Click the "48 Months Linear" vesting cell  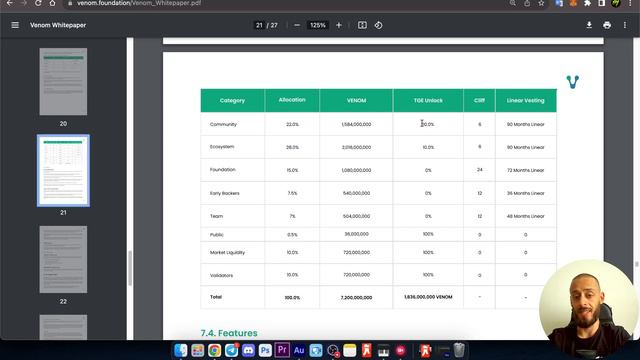pos(525,216)
